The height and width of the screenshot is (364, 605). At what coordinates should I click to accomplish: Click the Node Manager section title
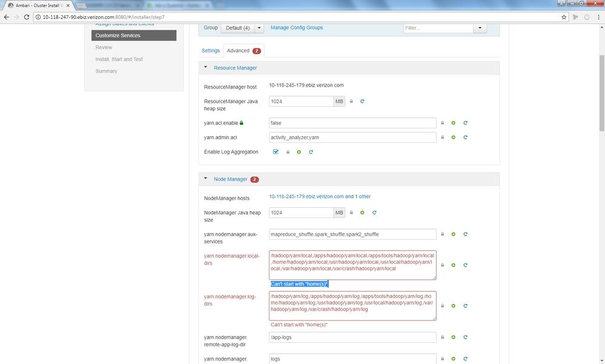click(230, 179)
